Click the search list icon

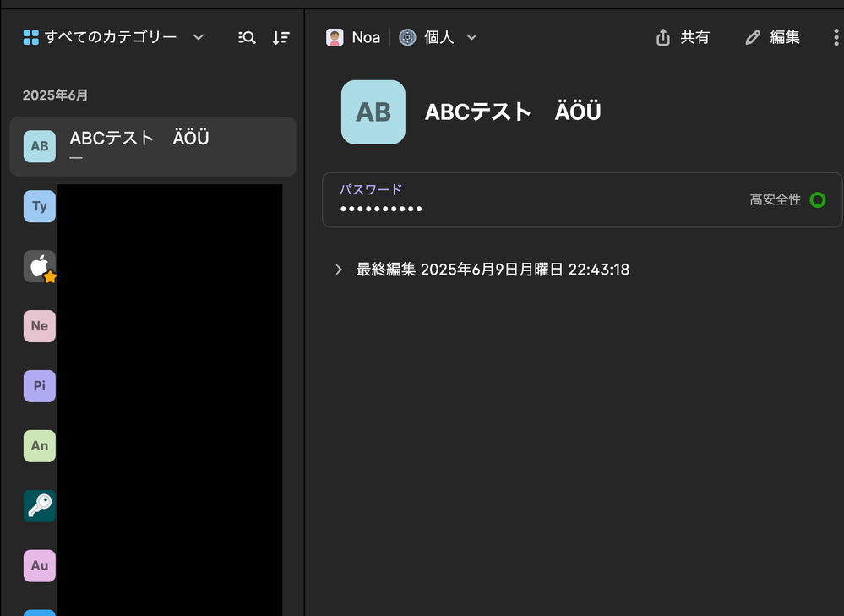click(x=247, y=37)
